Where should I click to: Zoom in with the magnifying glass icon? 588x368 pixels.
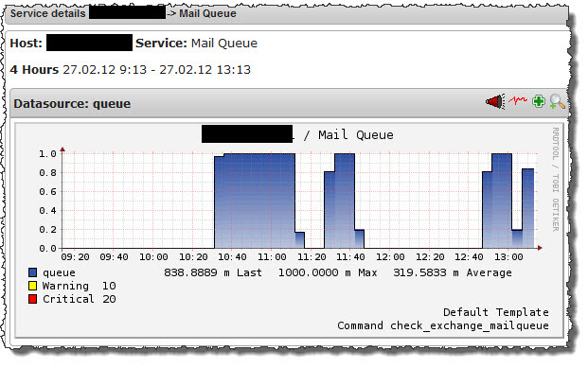557,101
